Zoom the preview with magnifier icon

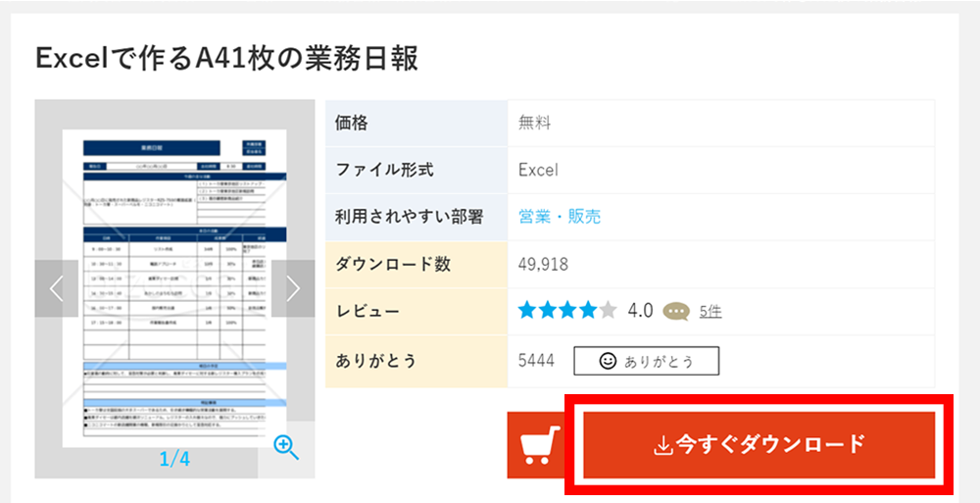tap(286, 448)
